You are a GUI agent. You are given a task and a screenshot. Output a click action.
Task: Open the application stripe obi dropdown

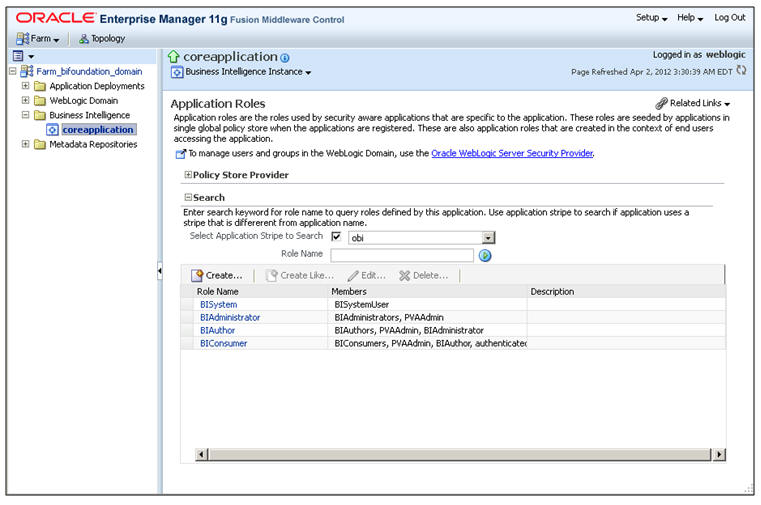click(x=488, y=238)
